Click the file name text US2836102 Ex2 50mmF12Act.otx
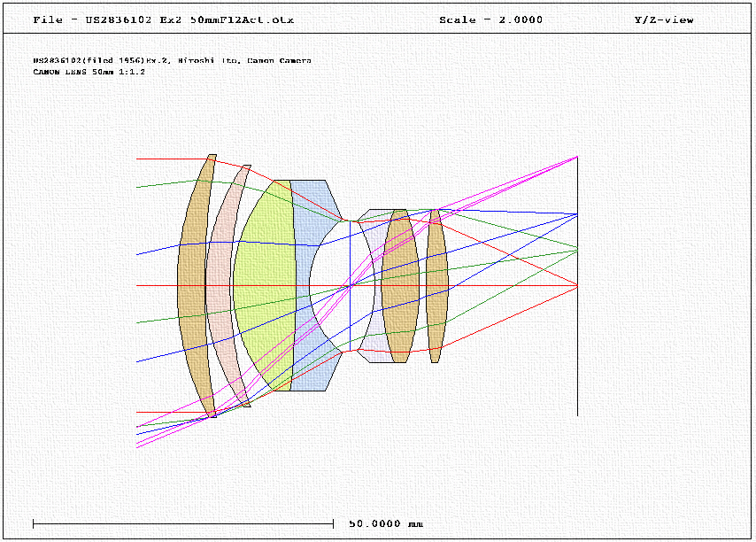The width and height of the screenshot is (756, 542). [x=189, y=19]
